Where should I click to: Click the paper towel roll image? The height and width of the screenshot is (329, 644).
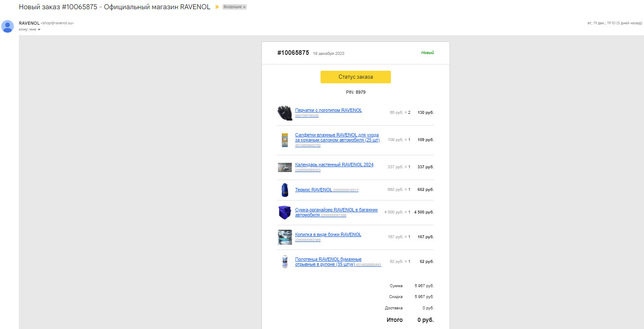(x=285, y=262)
